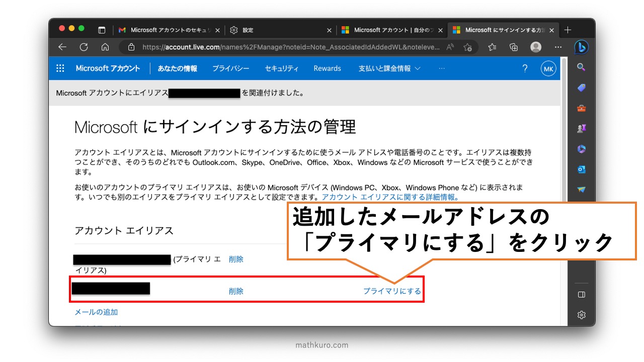Click the アカウント エイリアス section heading

tap(124, 231)
